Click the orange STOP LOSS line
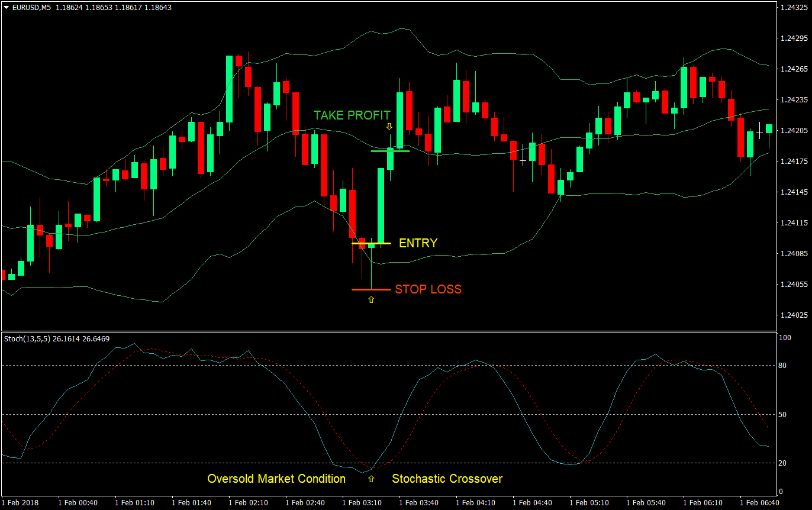 point(371,289)
